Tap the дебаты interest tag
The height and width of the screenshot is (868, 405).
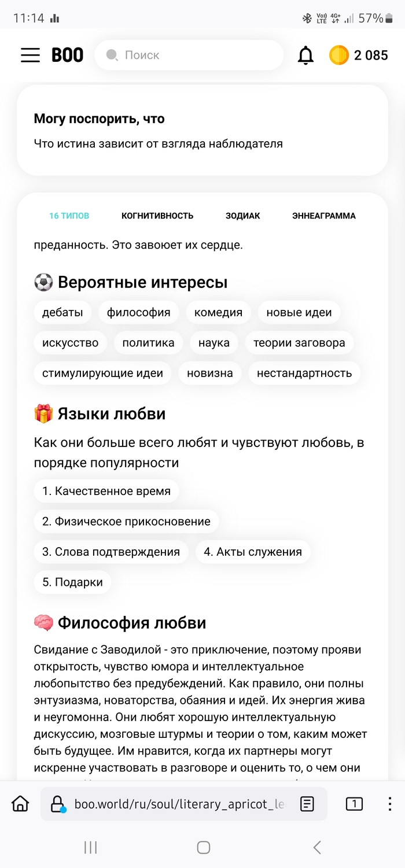pos(62,313)
